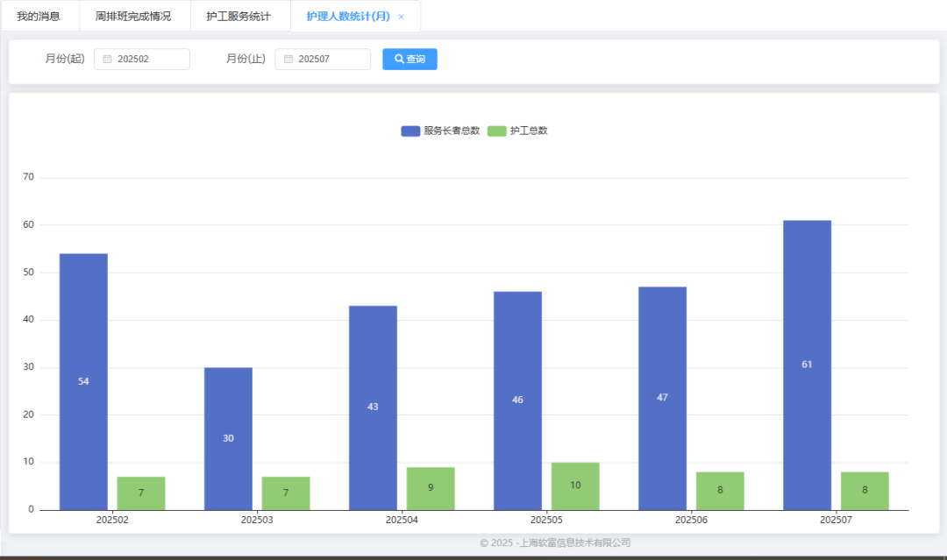
Task: Click calendar icon in start month field
Action: click(x=108, y=60)
